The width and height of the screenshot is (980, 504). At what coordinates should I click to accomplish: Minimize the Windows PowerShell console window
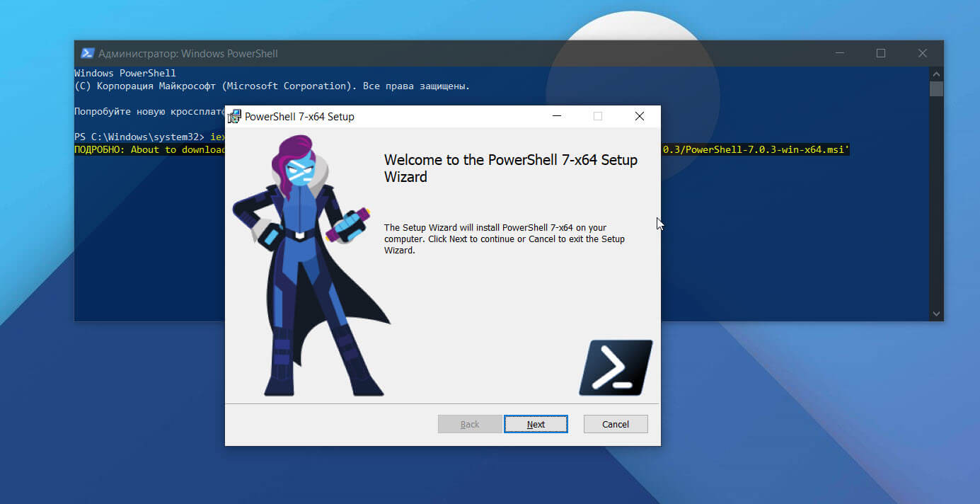(x=839, y=53)
